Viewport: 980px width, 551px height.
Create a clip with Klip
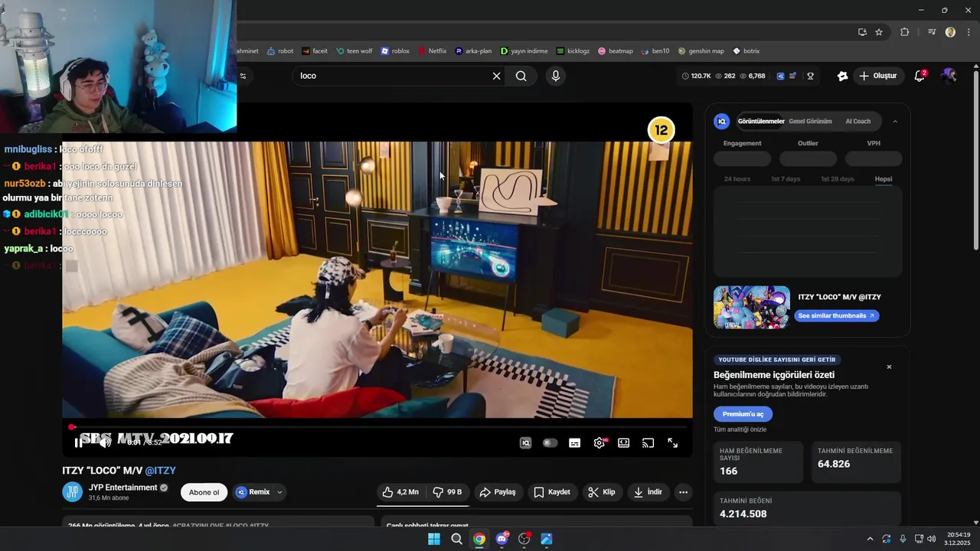coord(602,492)
